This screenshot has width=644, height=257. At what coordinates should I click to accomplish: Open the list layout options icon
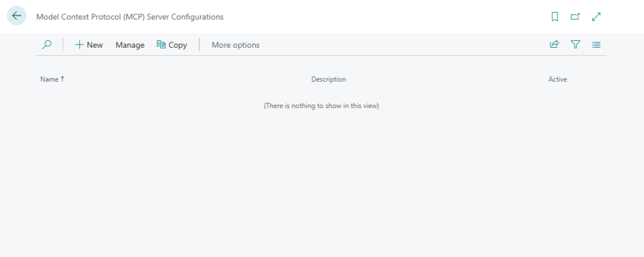(596, 45)
